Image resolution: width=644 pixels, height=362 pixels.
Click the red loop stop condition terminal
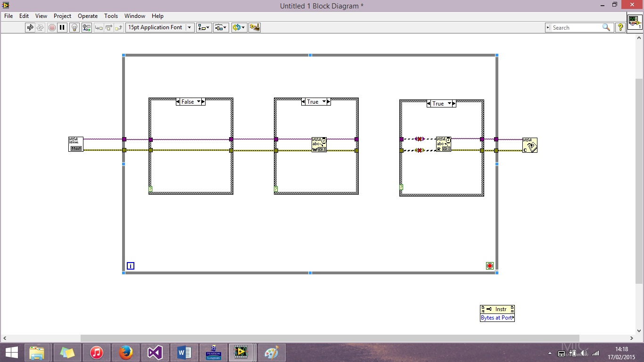tap(489, 265)
